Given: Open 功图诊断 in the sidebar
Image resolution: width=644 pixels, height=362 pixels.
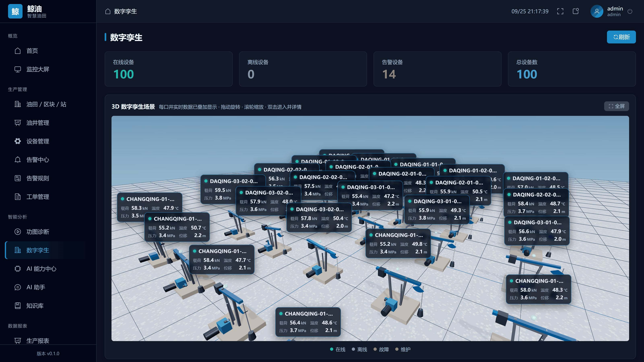Looking at the screenshot, I should point(48,232).
